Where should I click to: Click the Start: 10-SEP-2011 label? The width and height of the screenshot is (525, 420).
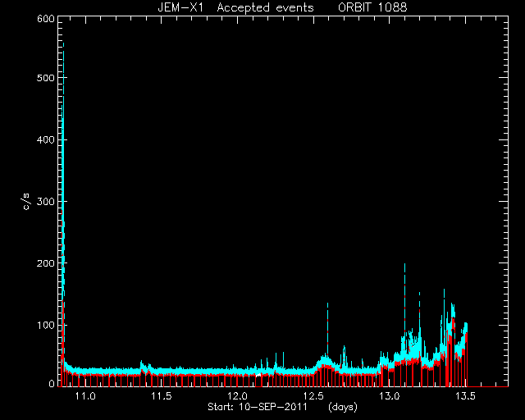click(258, 407)
